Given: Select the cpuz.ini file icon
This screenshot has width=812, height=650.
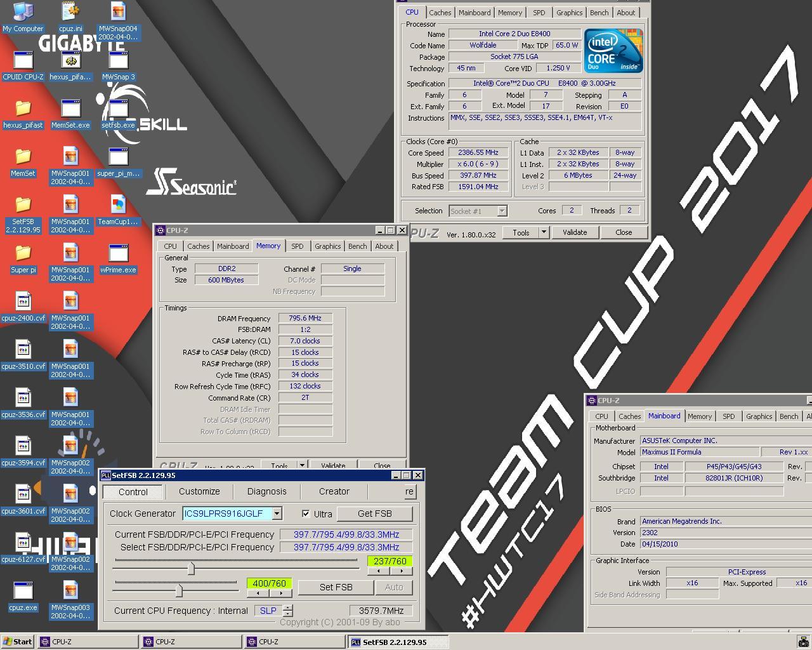Looking at the screenshot, I should click(x=70, y=17).
